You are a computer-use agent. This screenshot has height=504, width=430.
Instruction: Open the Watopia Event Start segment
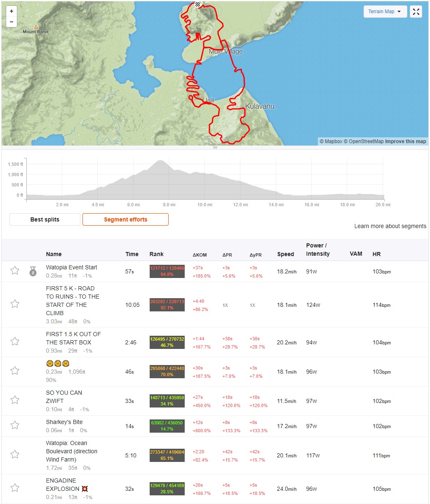tap(72, 267)
